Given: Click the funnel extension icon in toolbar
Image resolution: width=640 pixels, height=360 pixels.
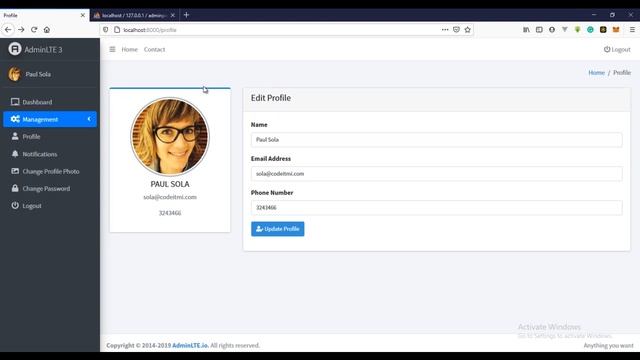Looking at the screenshot, I should [x=564, y=30].
